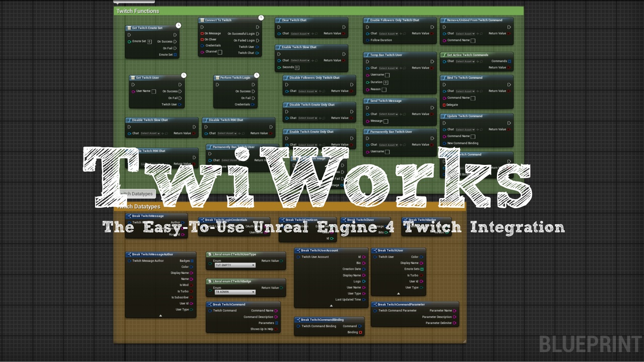
Task: Click Parameter Name pin on Break TwitchCommandParameter
Action: tap(455, 311)
